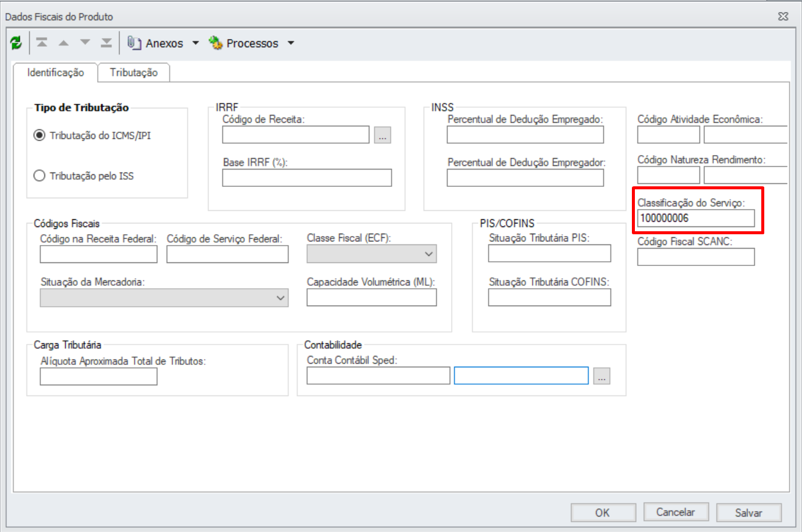Click Código de Serviço Federal field
This screenshot has width=802, height=532.
tap(228, 254)
